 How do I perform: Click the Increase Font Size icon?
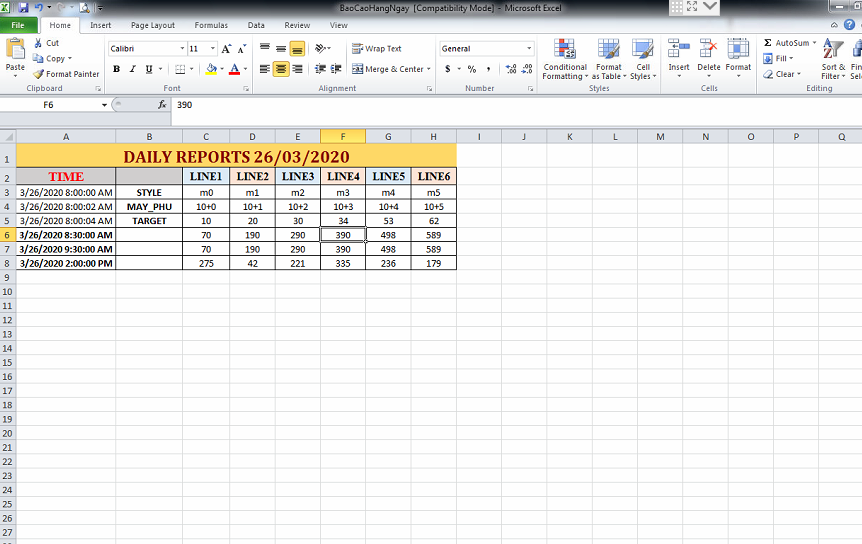[226, 49]
